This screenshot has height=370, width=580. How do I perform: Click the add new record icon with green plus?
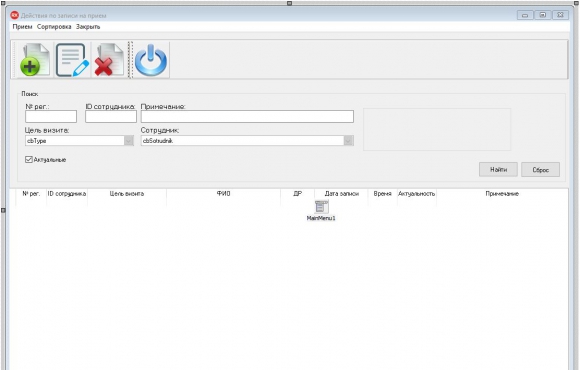[x=35, y=60]
